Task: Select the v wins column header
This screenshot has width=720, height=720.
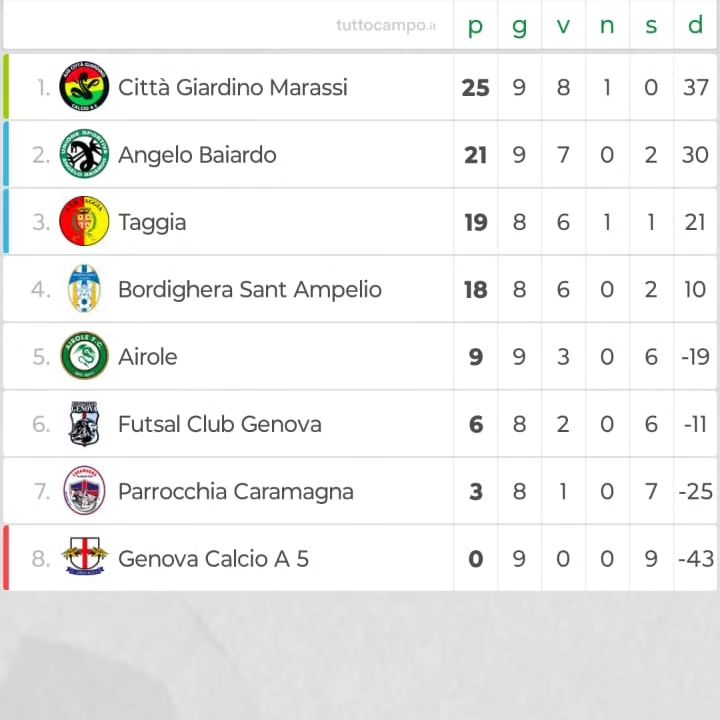Action: click(563, 26)
